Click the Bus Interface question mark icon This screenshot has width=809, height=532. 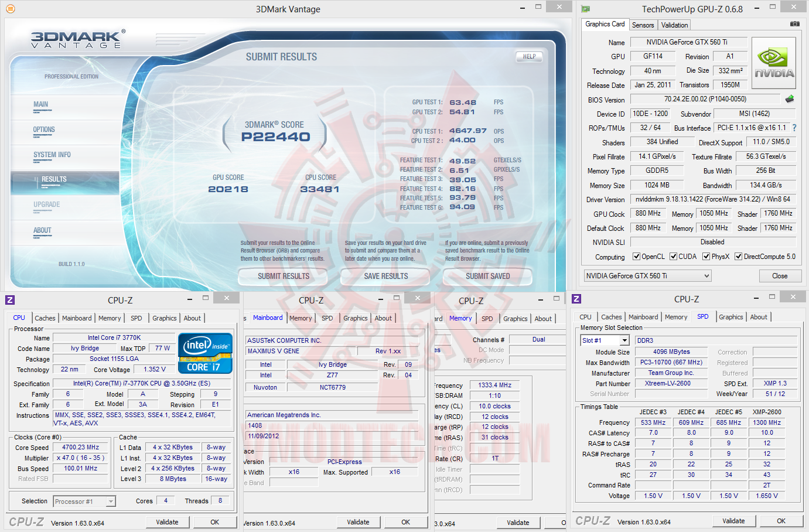794,128
